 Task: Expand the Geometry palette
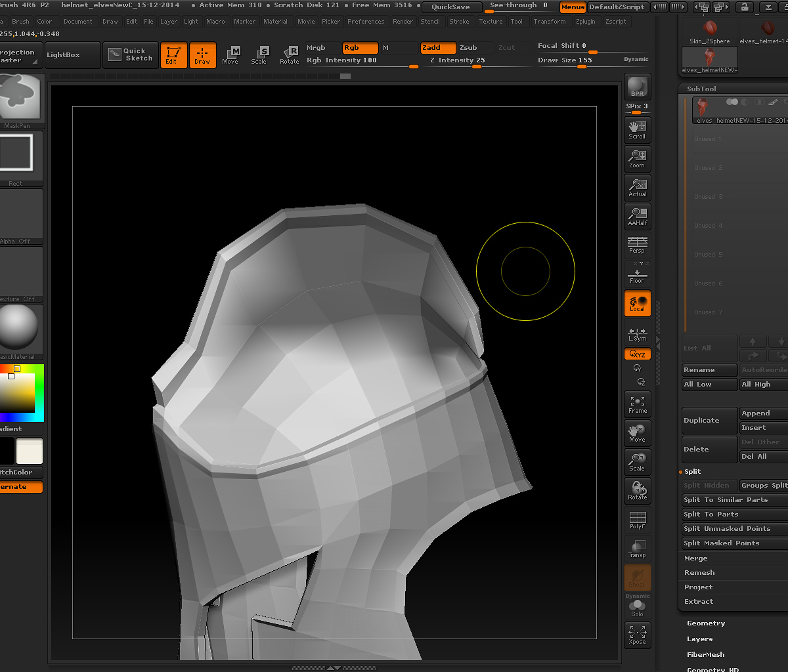[706, 623]
